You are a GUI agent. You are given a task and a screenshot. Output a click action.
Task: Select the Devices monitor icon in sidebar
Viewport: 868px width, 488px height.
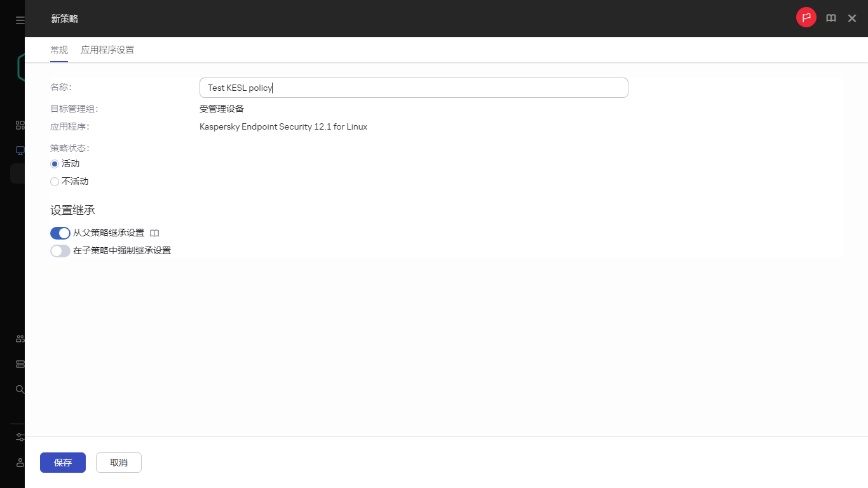tap(19, 150)
